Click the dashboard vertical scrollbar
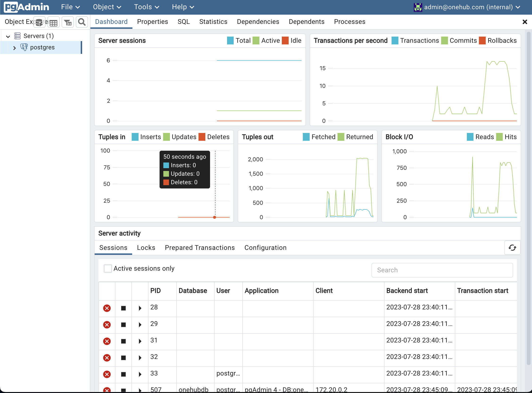 click(528, 198)
